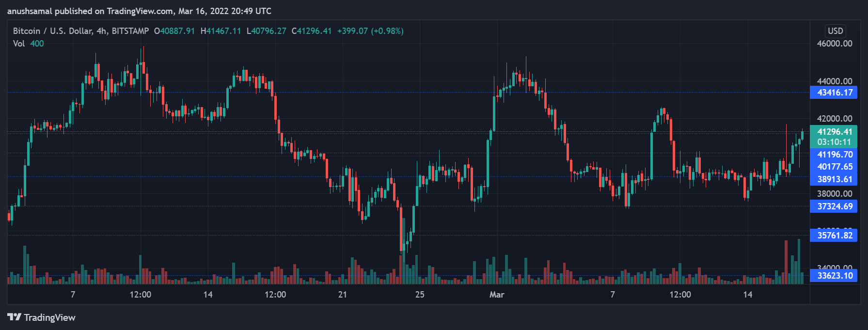Select the 41196.70 price line label
The width and height of the screenshot is (868, 330).
[834, 155]
